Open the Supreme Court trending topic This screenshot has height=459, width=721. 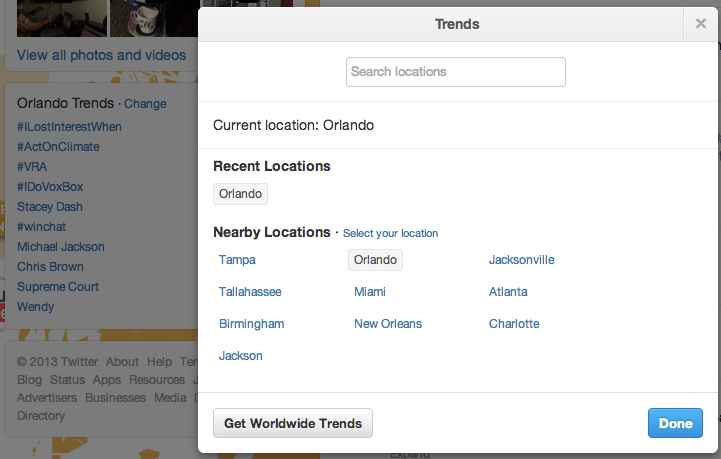(58, 287)
